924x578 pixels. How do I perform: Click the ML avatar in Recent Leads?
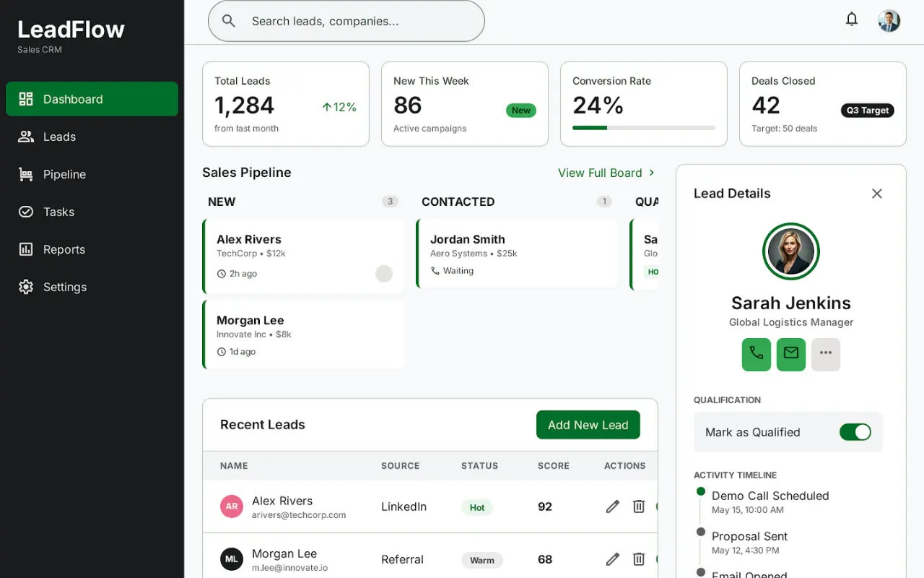[232, 559]
